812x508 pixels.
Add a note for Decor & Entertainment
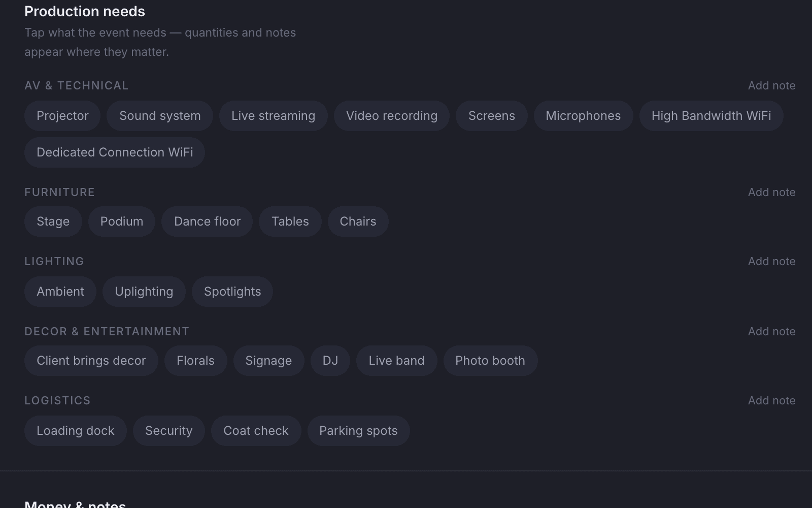point(772,331)
